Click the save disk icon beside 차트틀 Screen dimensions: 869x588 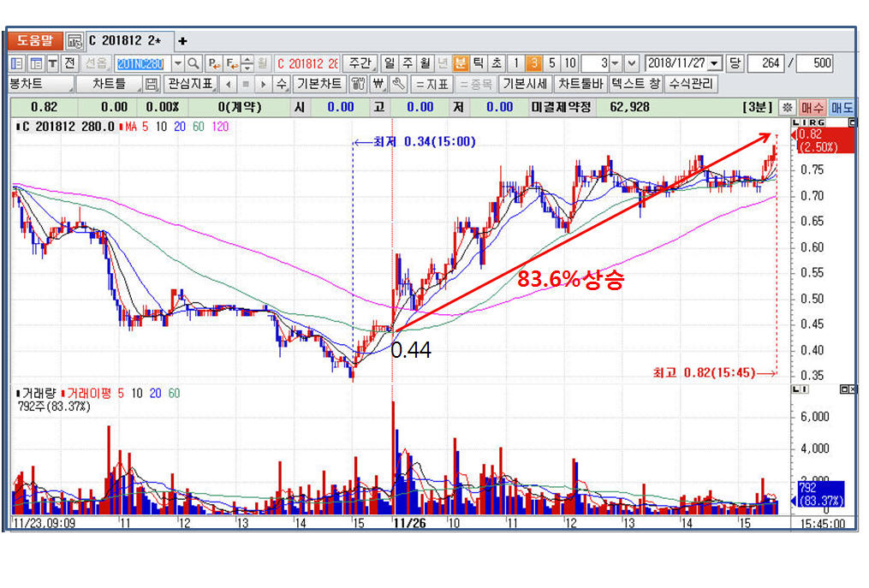click(152, 84)
